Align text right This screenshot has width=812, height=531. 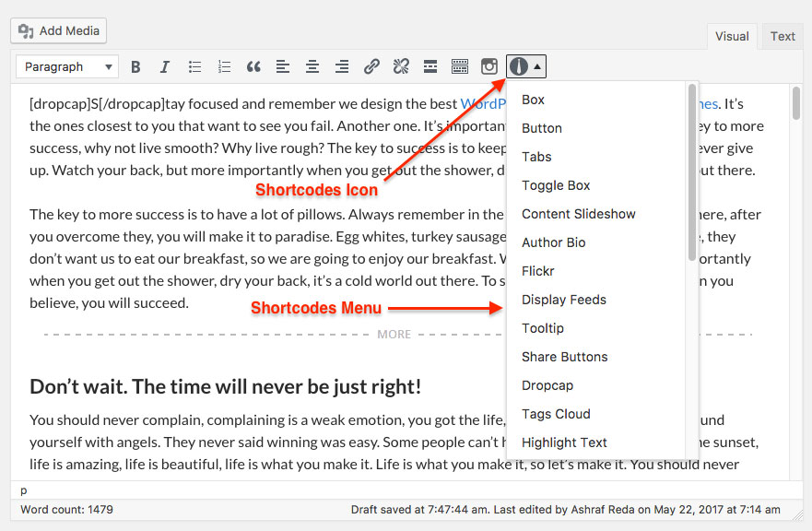(x=342, y=66)
